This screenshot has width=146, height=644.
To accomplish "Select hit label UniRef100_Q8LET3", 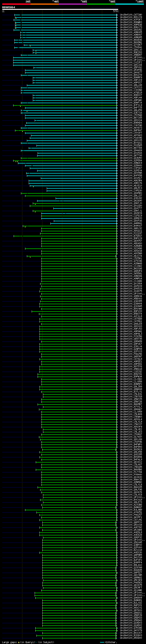I will click(x=131, y=502).
